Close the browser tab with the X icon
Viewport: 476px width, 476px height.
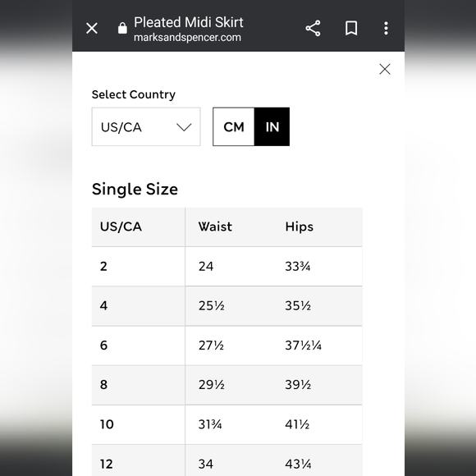(x=92, y=28)
